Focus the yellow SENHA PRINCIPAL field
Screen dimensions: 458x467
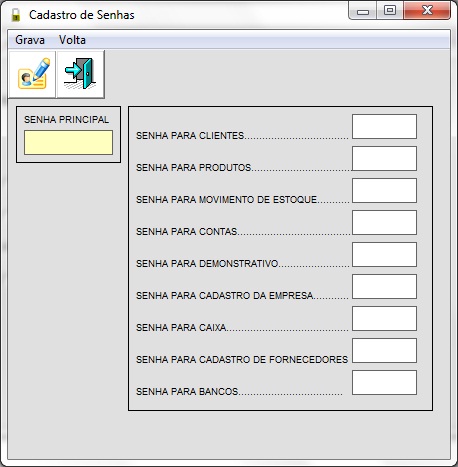pos(68,142)
